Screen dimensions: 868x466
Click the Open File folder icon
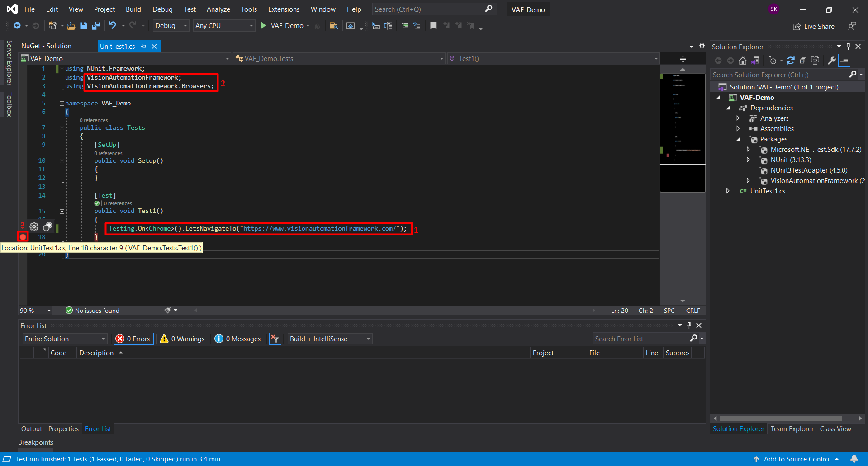click(x=71, y=26)
